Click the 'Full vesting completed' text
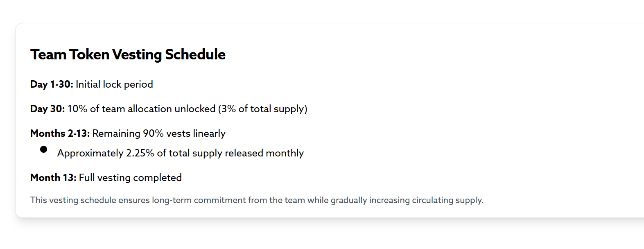This screenshot has height=249, width=644. point(130,178)
